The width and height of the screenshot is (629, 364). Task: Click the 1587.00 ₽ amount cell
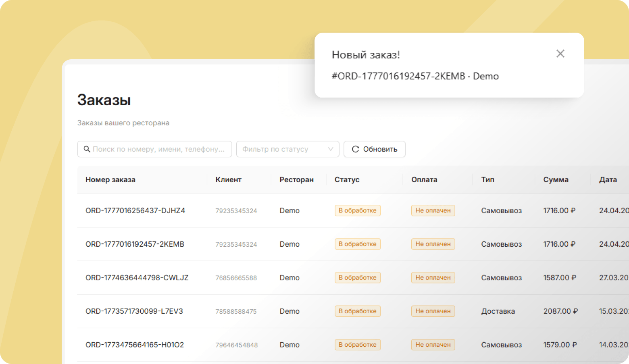pyautogui.click(x=560, y=278)
